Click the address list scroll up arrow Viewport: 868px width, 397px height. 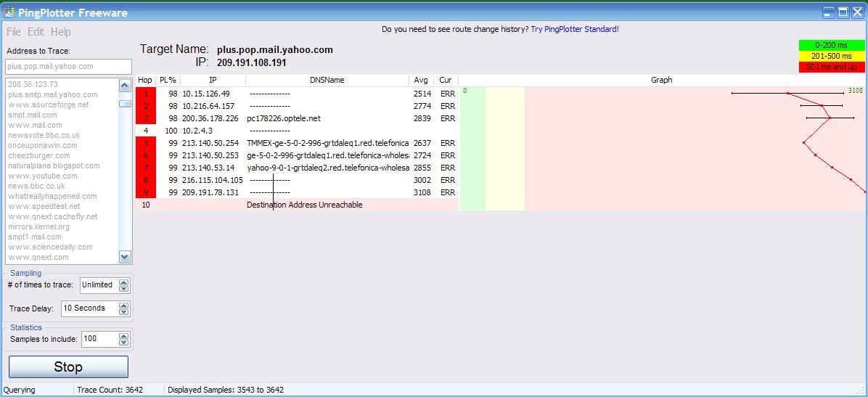(x=125, y=85)
